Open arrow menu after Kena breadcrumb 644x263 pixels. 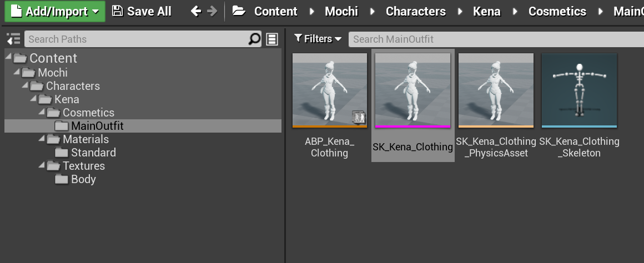pyautogui.click(x=515, y=12)
